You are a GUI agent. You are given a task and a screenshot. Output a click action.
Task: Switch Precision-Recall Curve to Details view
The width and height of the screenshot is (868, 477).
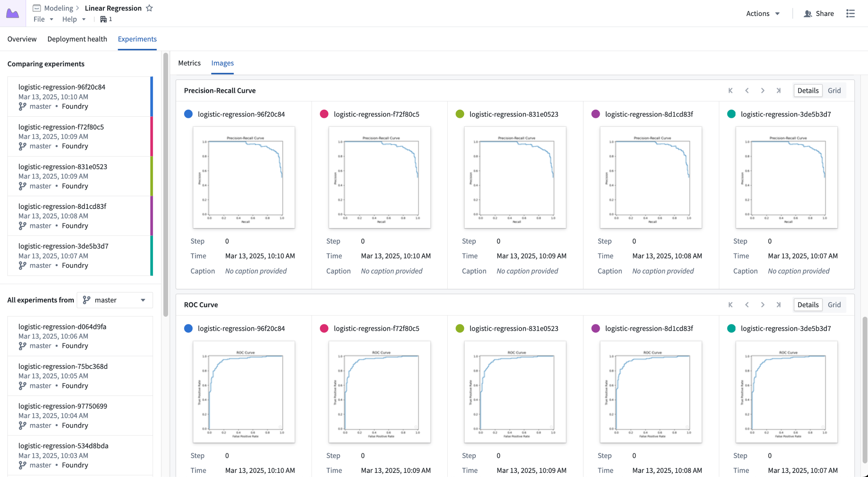click(x=808, y=91)
